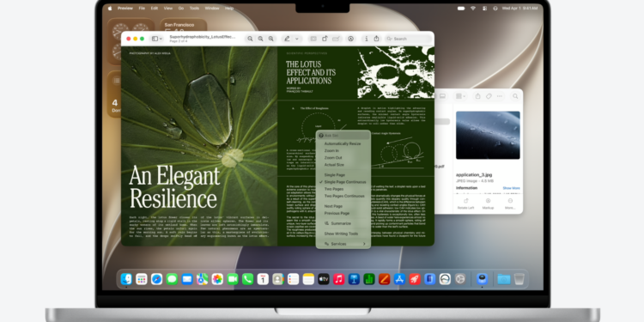This screenshot has height=322, width=644.
Task: Click the circled highlight icon in toolbar
Action: coord(350,39)
